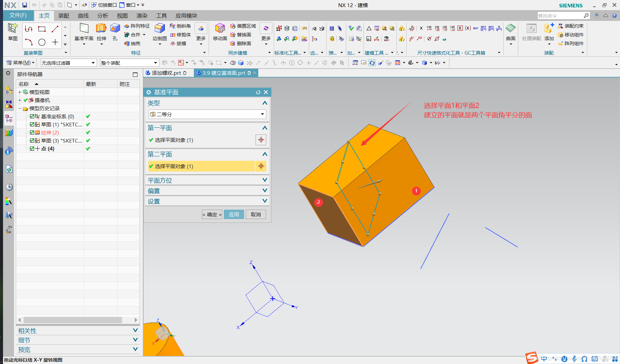This screenshot has width=620, height=364.
Task: Switch to the 分析 ribbon tab
Action: pos(102,16)
